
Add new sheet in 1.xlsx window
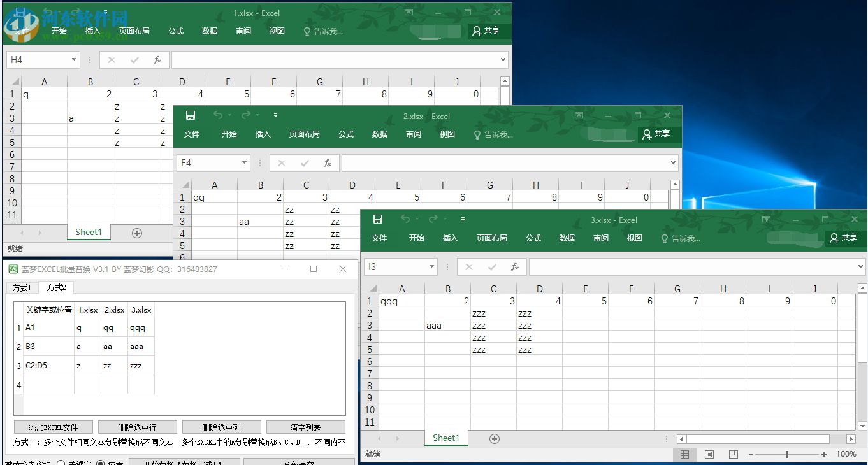tap(136, 233)
